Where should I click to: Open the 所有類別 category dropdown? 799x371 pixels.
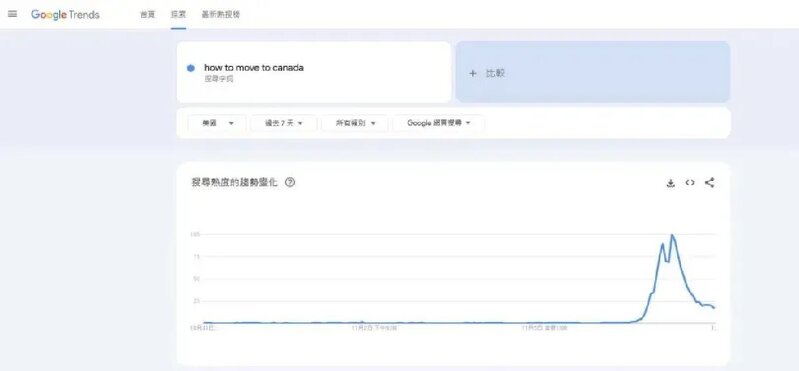click(x=355, y=123)
